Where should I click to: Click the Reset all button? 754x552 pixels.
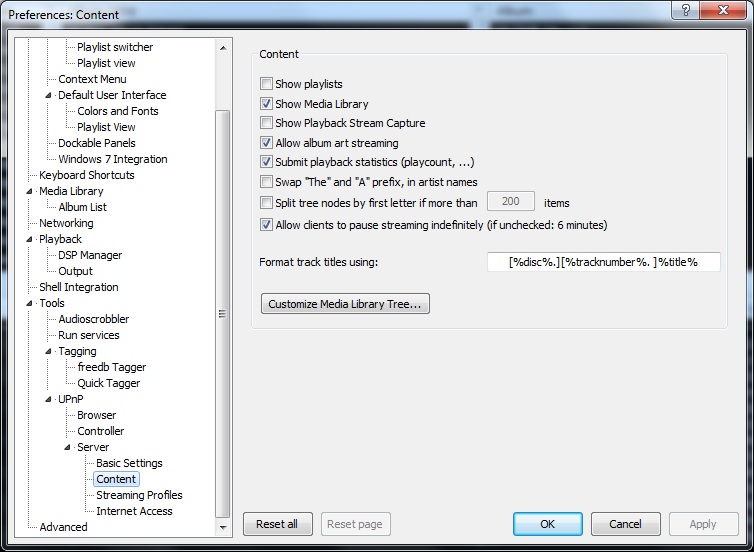click(x=277, y=524)
